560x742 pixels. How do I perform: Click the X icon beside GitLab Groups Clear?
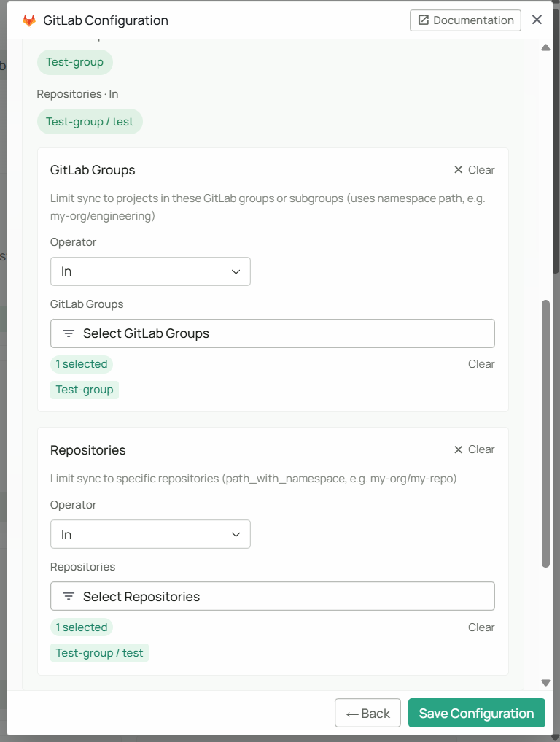459,170
